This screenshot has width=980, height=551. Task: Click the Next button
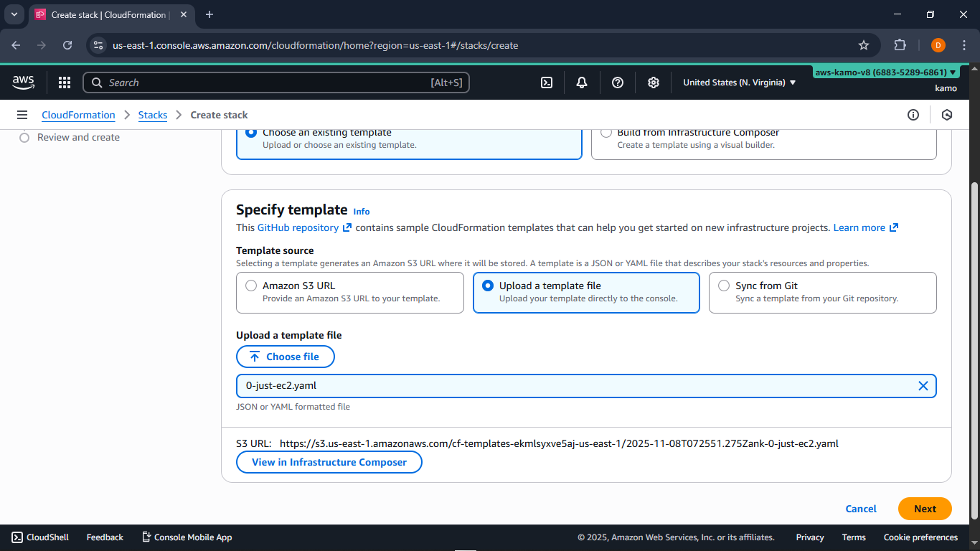coord(925,509)
